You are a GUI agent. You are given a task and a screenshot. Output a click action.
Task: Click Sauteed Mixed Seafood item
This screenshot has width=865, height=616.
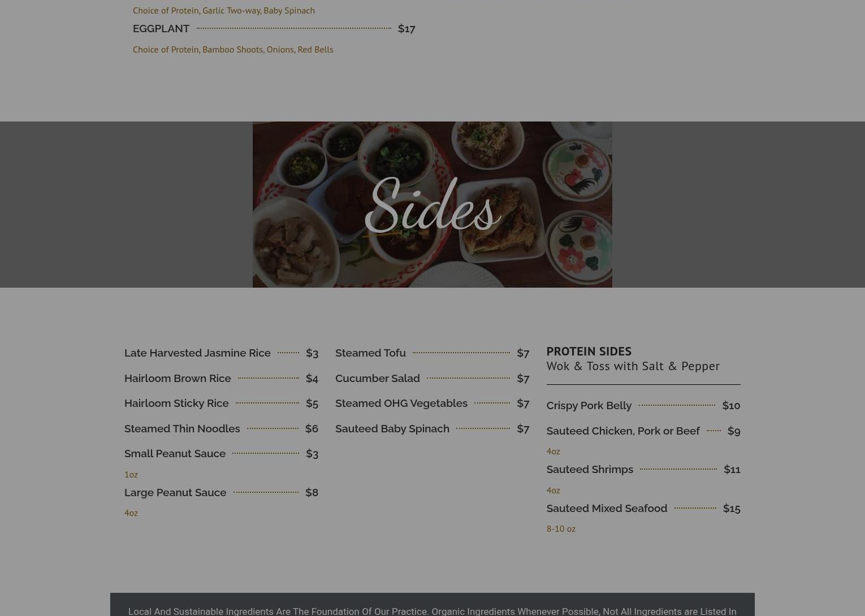pyautogui.click(x=607, y=508)
